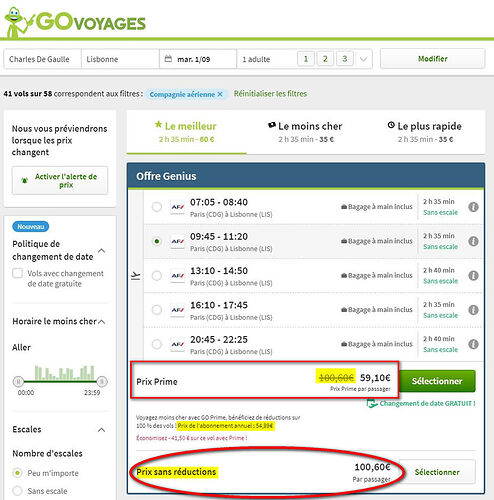Viewport: 494px width, 500px height.
Task: Open info icon for 20:45 - 22:25 flight
Action: click(473, 344)
